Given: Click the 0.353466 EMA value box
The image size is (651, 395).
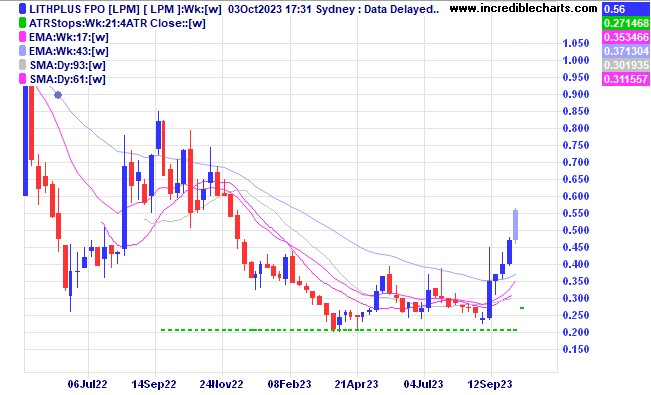Looking at the screenshot, I should tap(626, 37).
